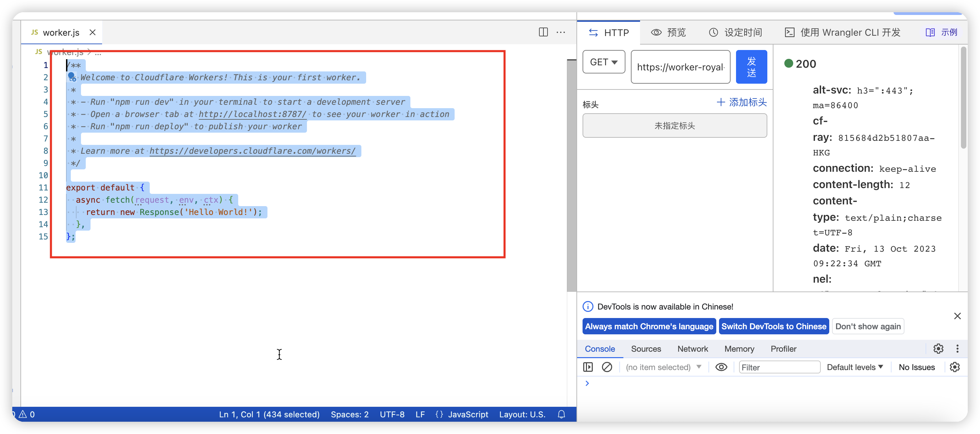Open DevTools settings gear icon
This screenshot has height=434, width=980.
coord(938,348)
